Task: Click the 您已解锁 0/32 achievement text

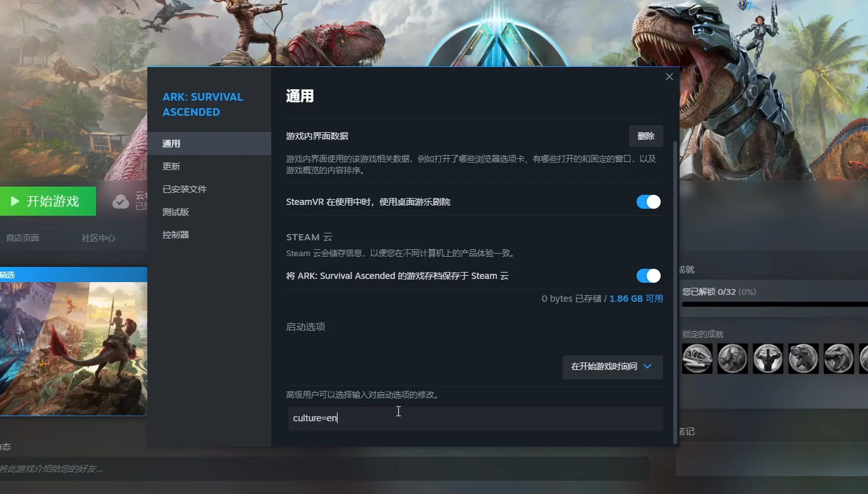Action: 719,292
